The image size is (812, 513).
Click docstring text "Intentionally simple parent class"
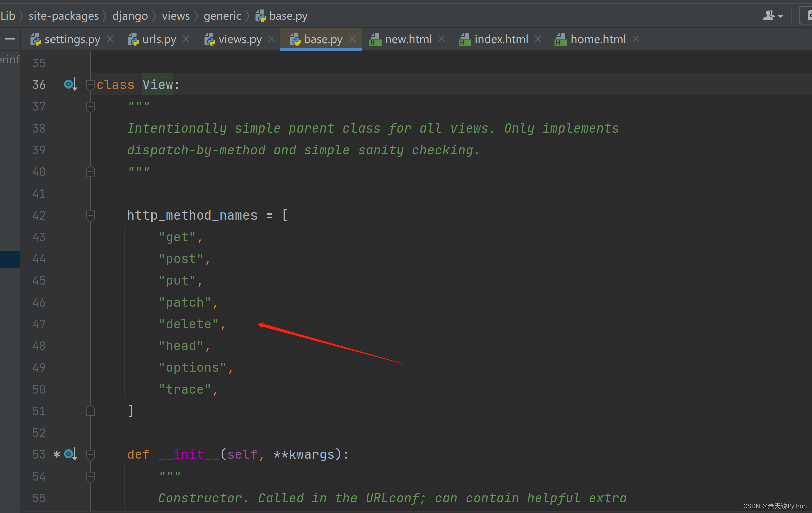pos(253,128)
